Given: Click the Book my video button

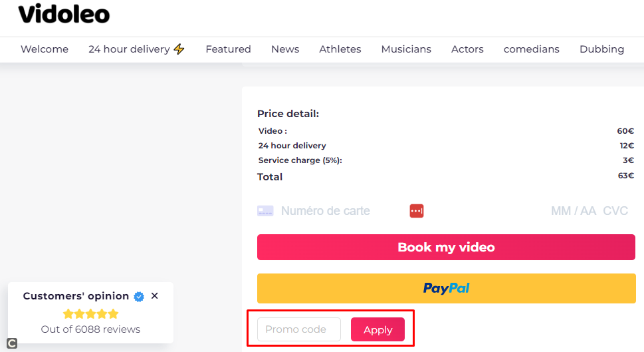Looking at the screenshot, I should click(x=446, y=247).
